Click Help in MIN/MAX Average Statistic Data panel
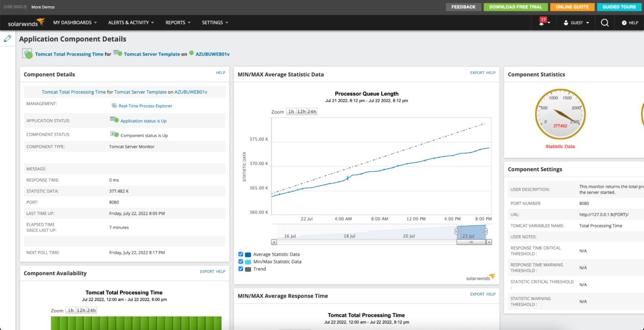Viewport: 644px width, 330px height. pos(491,73)
